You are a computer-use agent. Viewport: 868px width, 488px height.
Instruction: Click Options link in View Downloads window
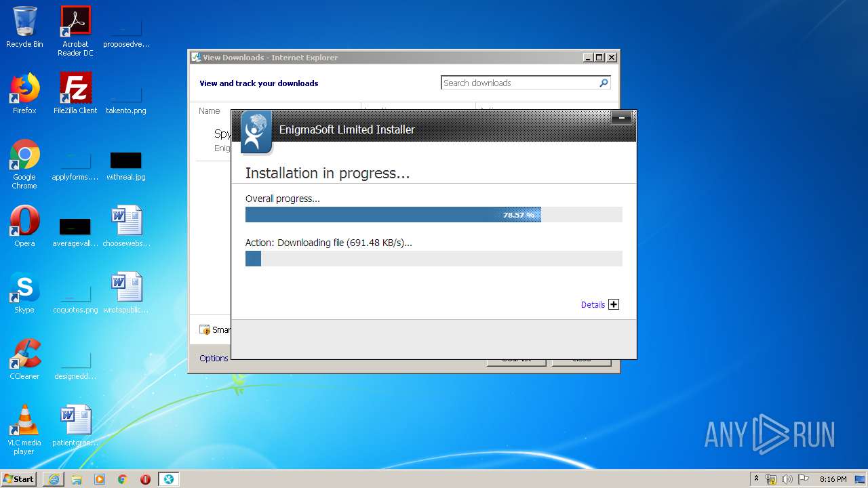pyautogui.click(x=214, y=358)
